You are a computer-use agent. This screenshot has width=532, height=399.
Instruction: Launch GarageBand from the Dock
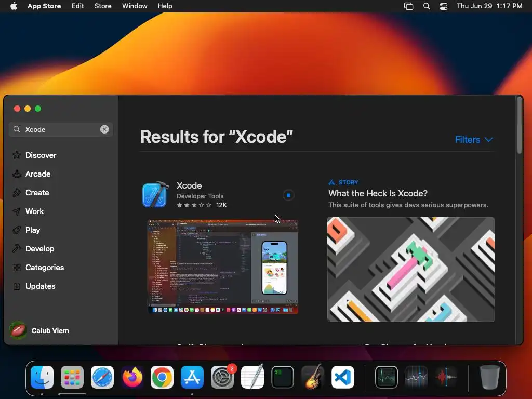[x=312, y=377]
